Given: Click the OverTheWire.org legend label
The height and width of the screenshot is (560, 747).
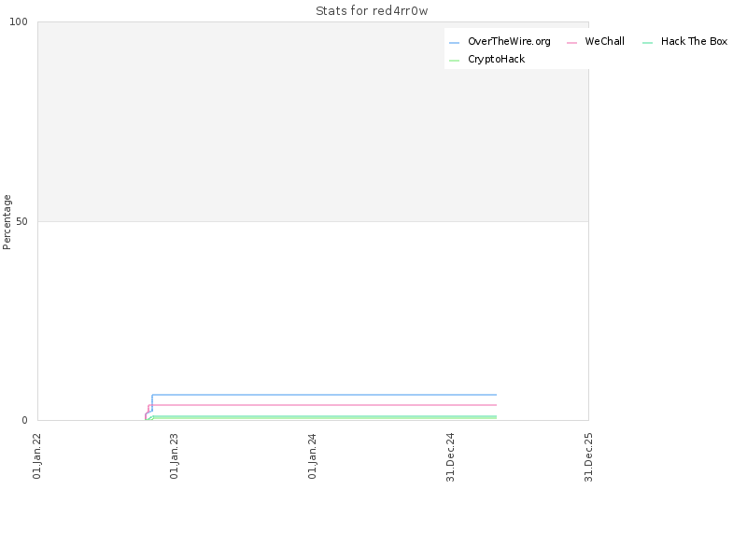Looking at the screenshot, I should point(509,41).
